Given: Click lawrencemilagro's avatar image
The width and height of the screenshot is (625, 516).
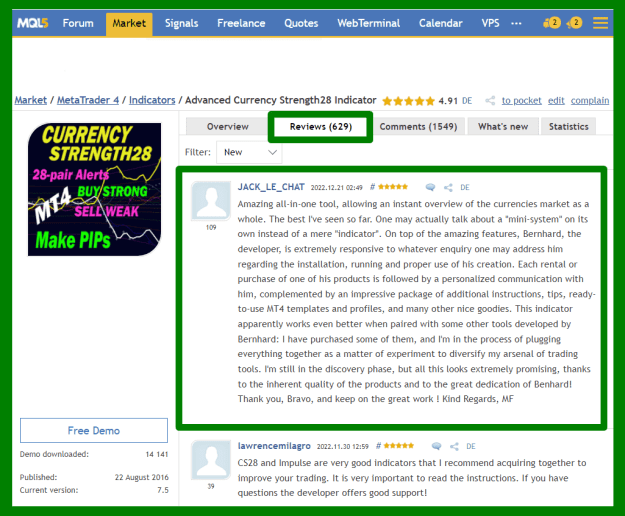Looking at the screenshot, I should 211,460.
